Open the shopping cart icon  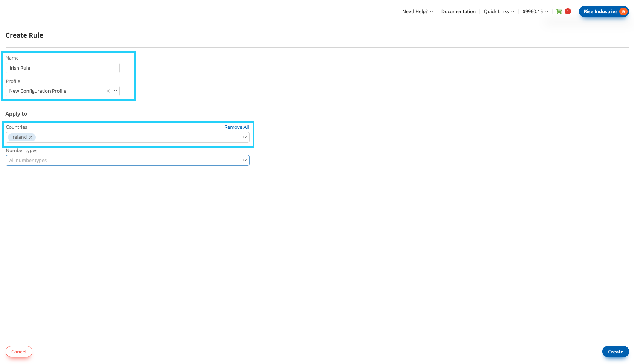[559, 12]
